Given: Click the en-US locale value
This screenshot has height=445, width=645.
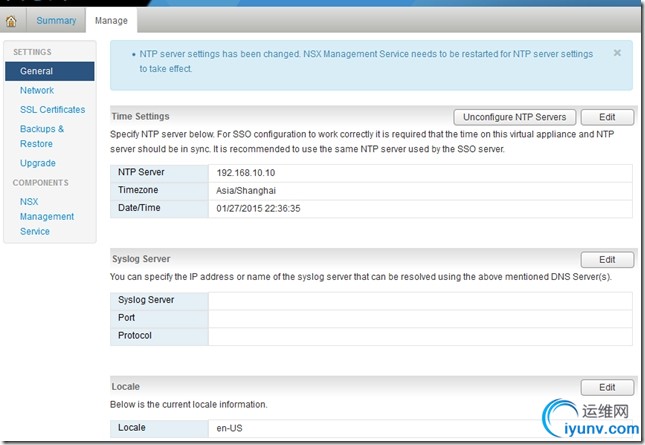Looking at the screenshot, I should [229, 428].
